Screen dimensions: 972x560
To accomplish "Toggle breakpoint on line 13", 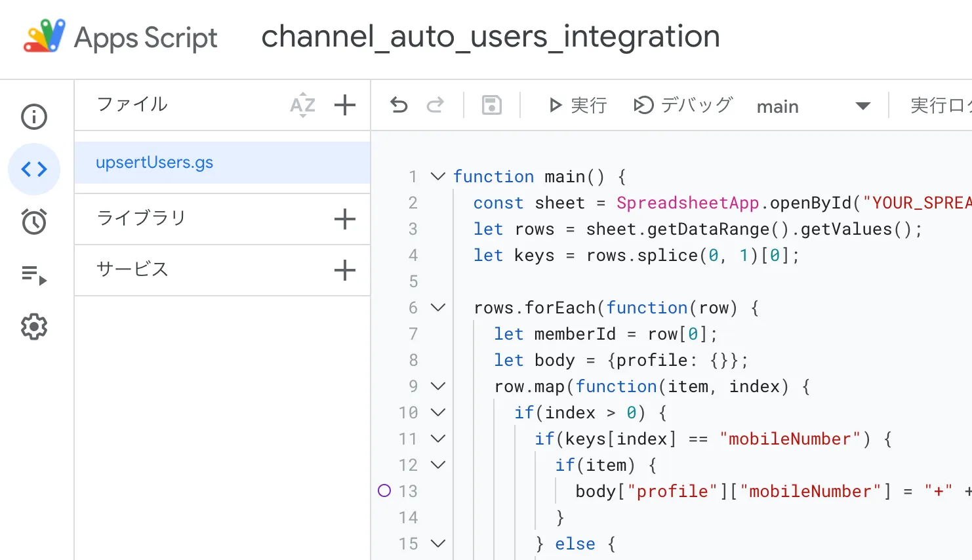I will [384, 490].
